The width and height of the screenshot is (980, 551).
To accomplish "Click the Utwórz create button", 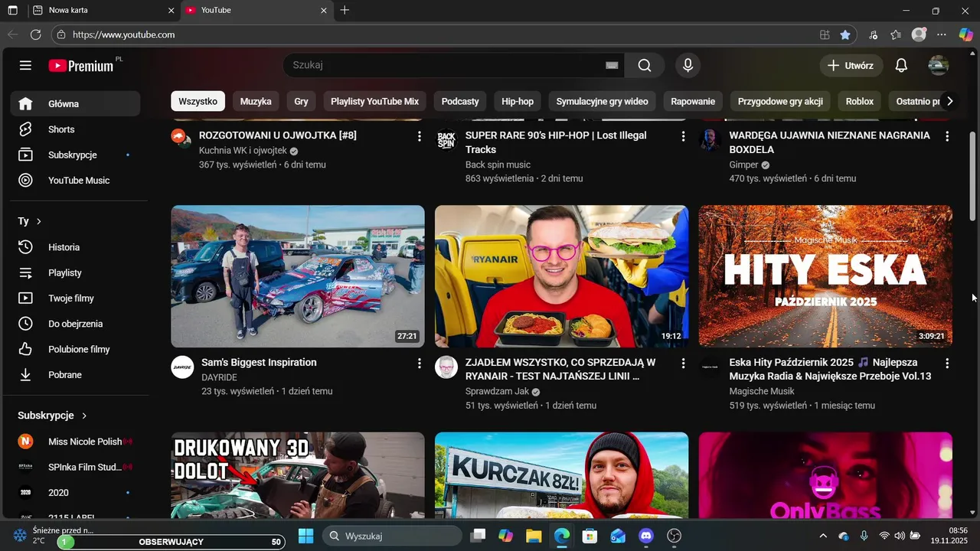I will pos(851,66).
